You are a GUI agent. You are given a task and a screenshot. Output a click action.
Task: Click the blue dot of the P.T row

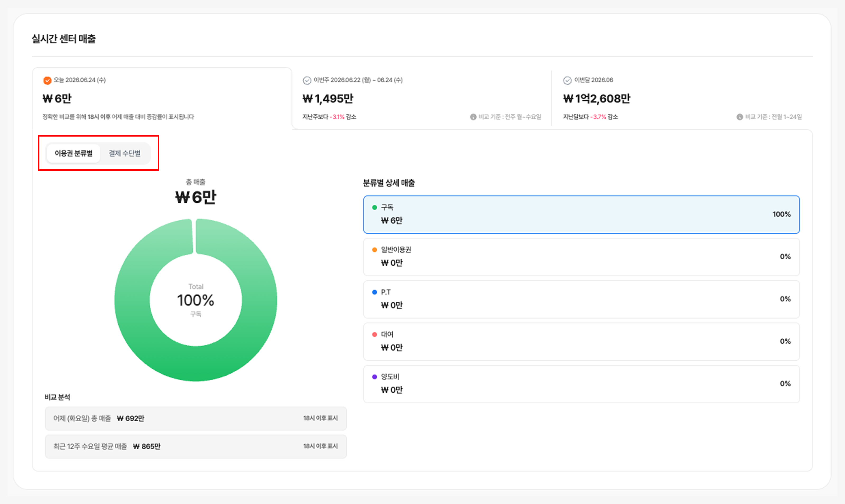(375, 292)
